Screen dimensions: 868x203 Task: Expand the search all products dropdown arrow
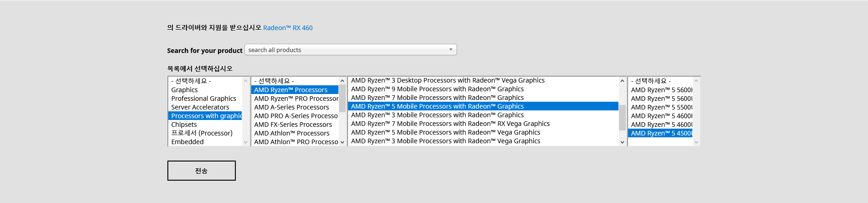(451, 50)
